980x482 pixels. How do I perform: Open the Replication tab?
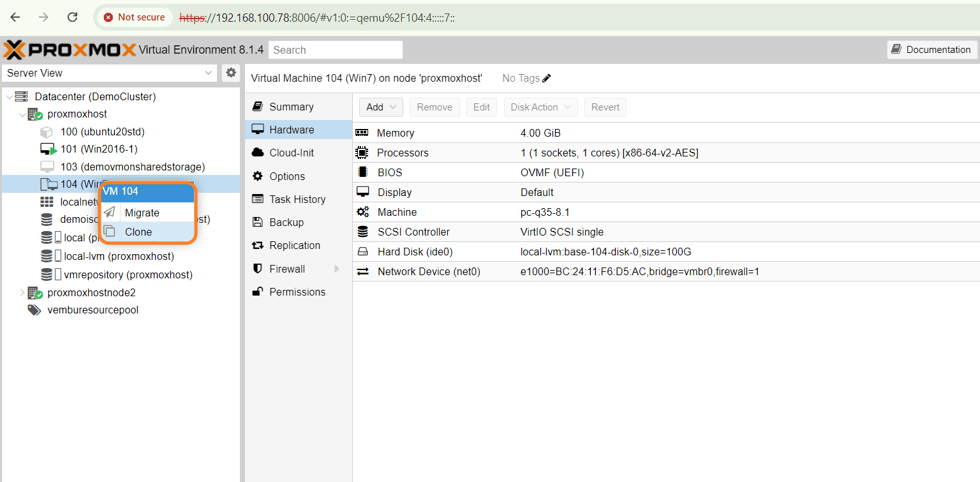pyautogui.click(x=299, y=245)
